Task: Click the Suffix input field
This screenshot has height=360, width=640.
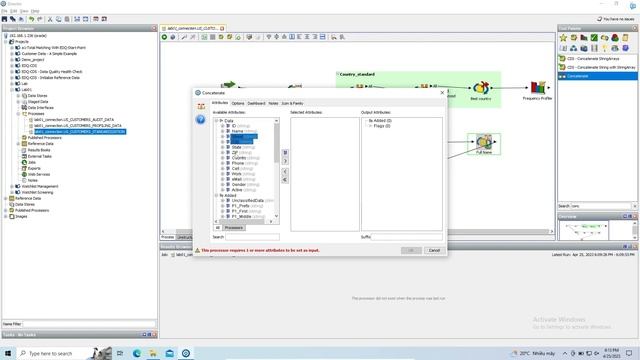Action: (407, 237)
